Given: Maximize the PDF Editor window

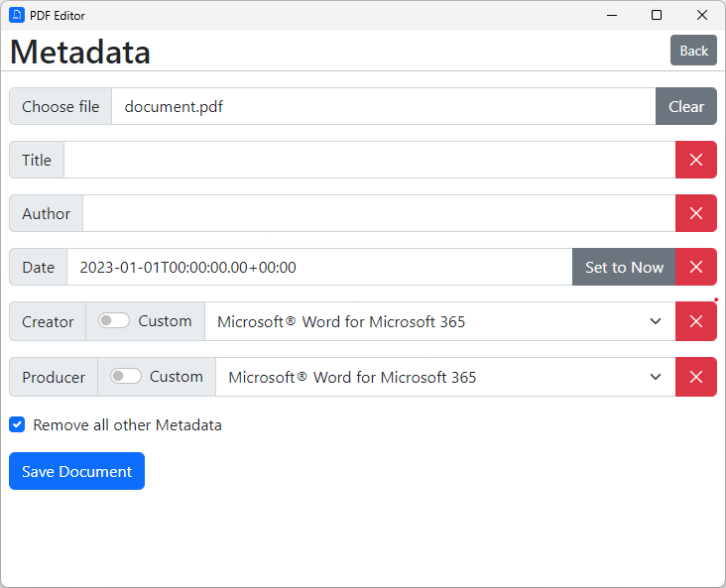Looking at the screenshot, I should (656, 15).
